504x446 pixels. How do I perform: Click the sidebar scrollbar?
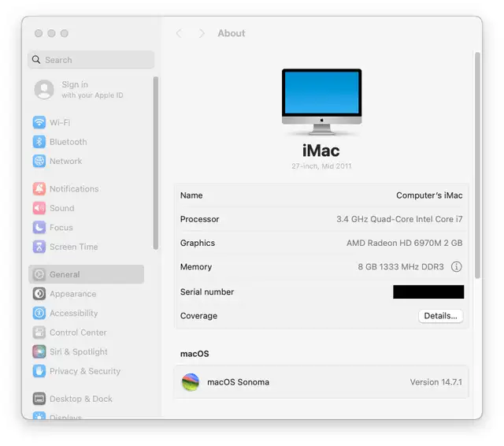(x=156, y=163)
